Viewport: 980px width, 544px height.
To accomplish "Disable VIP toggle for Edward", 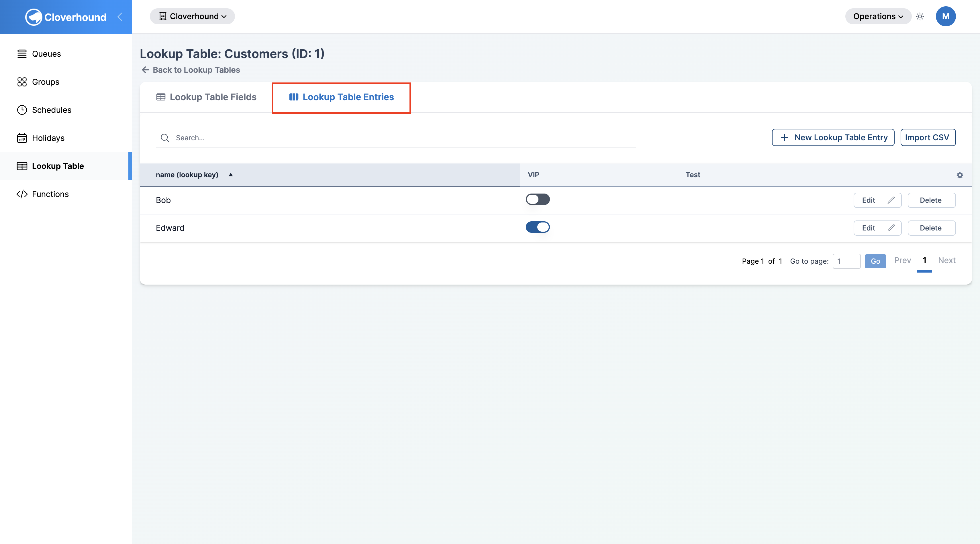I will coord(538,227).
